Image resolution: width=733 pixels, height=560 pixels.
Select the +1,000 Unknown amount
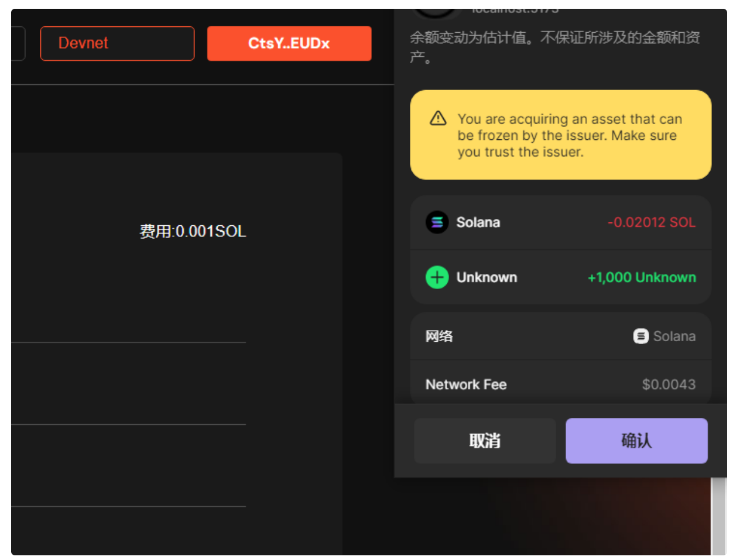(x=642, y=277)
